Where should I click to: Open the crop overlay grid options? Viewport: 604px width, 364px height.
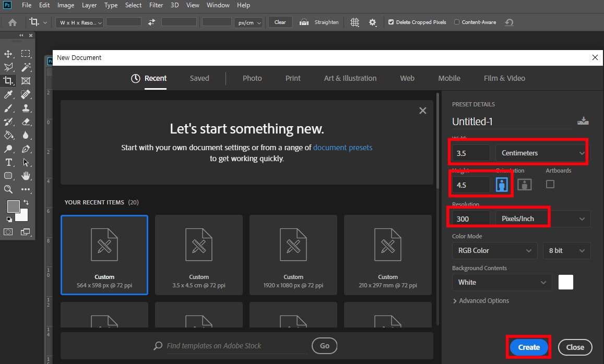(354, 22)
